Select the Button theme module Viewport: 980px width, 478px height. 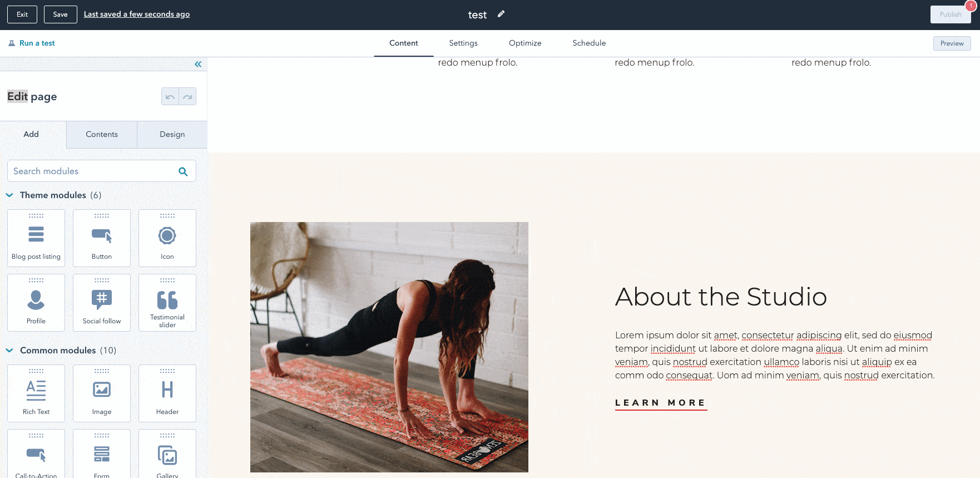[x=102, y=238]
